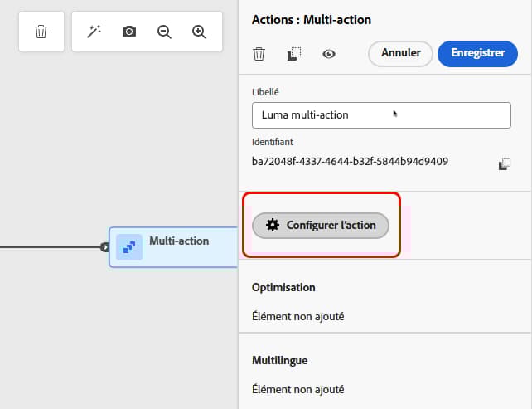532x409 pixels.
Task: Zoom in on the journey canvas
Action: [199, 32]
